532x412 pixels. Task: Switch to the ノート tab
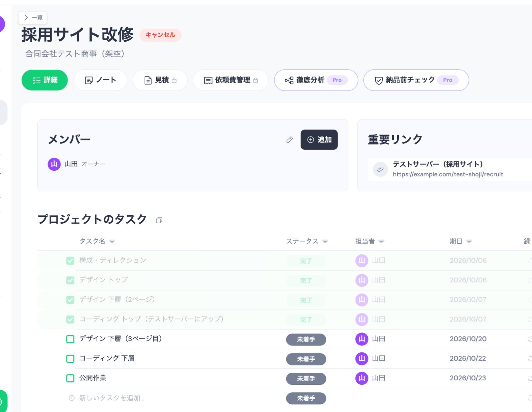100,80
